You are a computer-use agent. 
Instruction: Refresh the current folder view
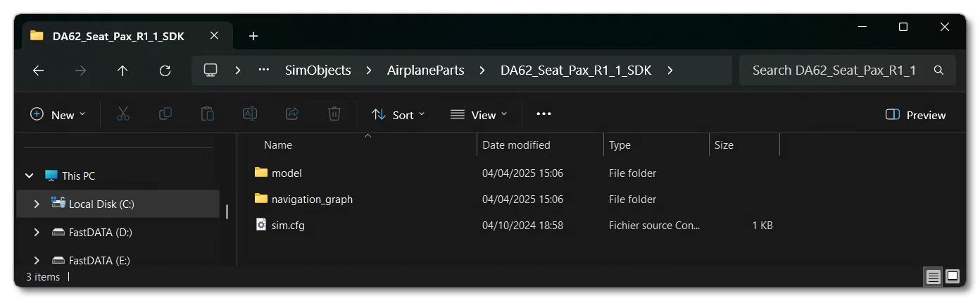click(165, 70)
